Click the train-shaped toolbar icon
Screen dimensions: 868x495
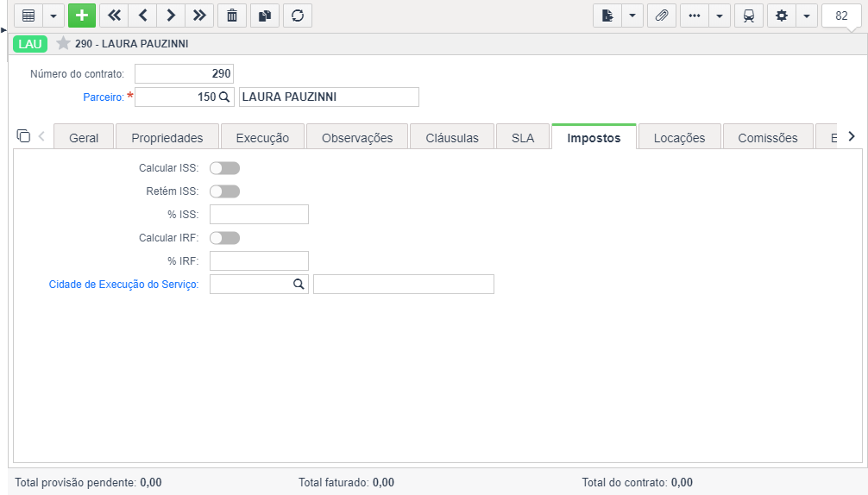[749, 16]
